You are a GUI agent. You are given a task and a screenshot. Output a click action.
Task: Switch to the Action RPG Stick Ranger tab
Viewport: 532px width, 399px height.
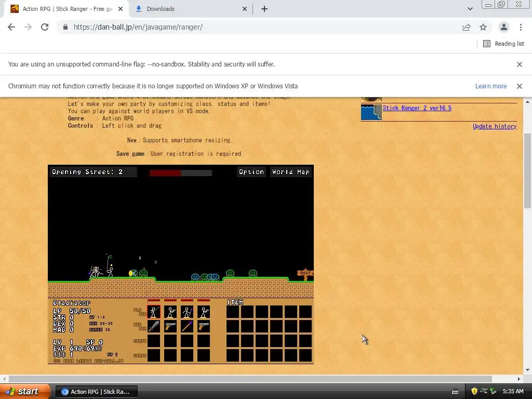pyautogui.click(x=66, y=9)
